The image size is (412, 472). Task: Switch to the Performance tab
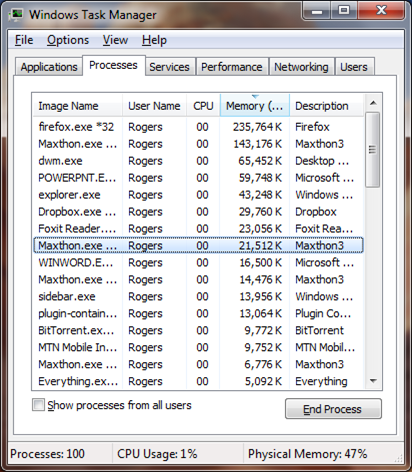tap(232, 67)
